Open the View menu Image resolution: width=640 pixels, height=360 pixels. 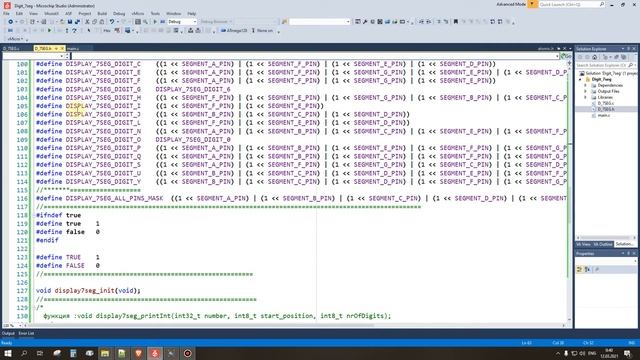[x=33, y=13]
